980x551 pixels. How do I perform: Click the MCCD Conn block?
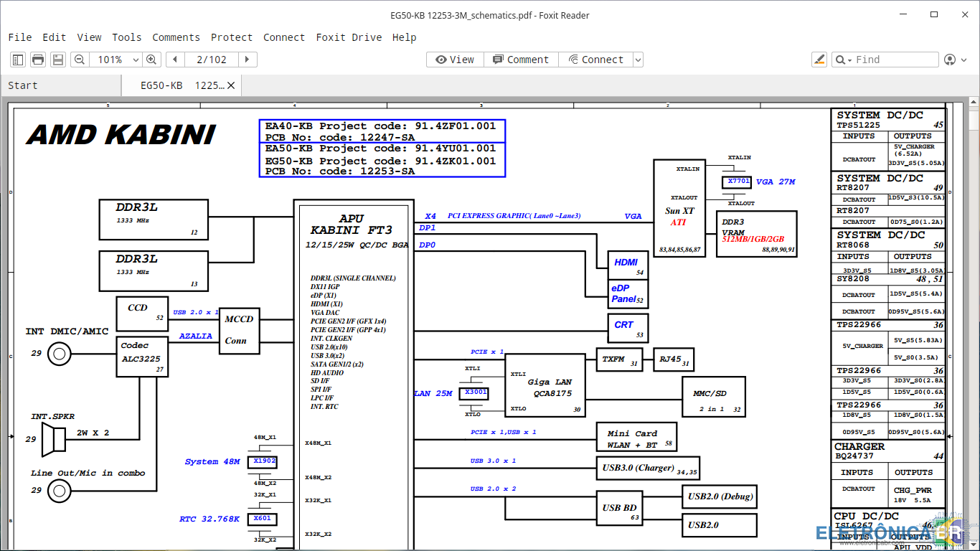[x=240, y=330]
